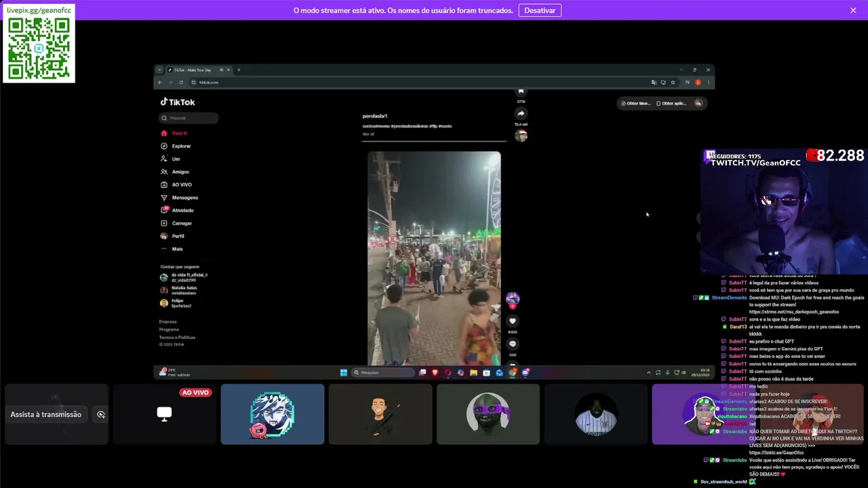The height and width of the screenshot is (488, 868).
Task: Click Carregar upload item in TikTok
Action: click(x=176, y=224)
